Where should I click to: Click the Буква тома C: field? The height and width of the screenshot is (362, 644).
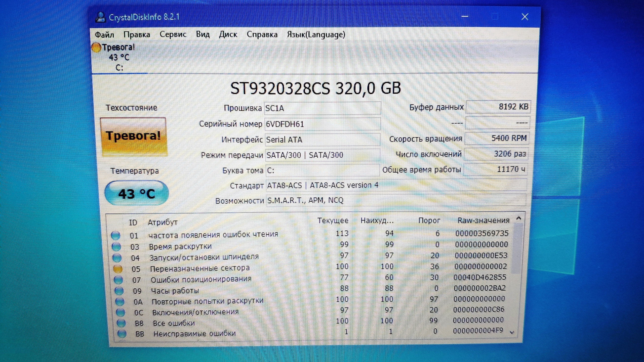323,170
